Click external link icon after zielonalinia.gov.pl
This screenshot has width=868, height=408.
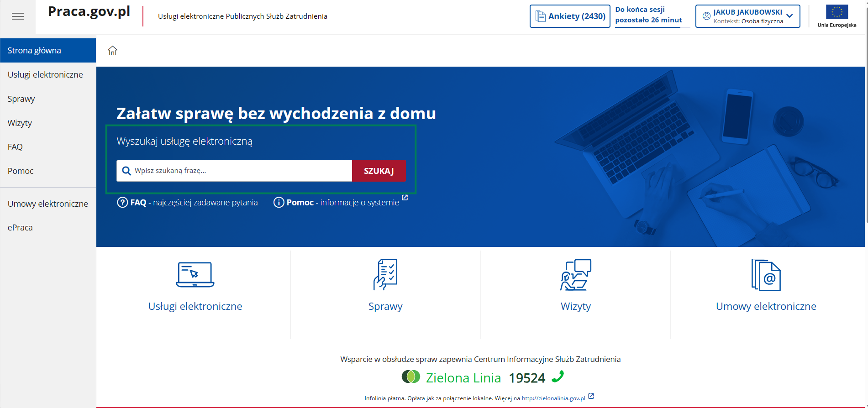pyautogui.click(x=591, y=396)
